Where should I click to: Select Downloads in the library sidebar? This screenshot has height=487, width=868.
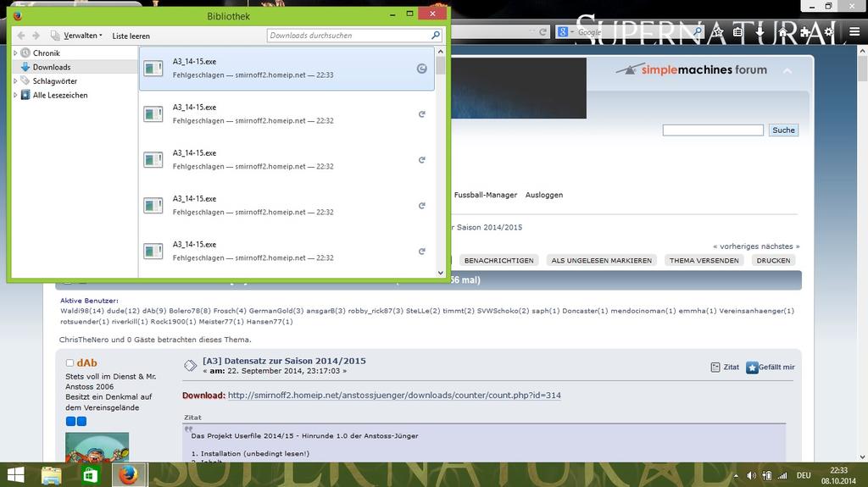coord(52,67)
